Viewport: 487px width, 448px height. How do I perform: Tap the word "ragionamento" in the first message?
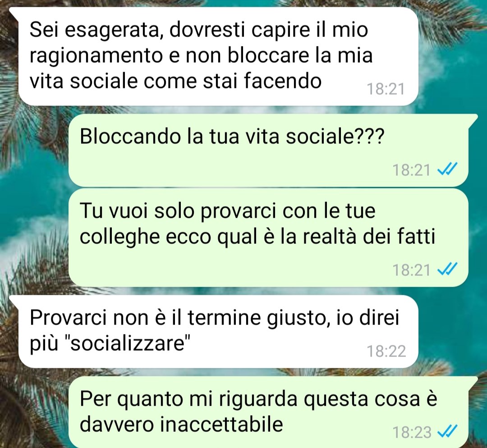96,56
